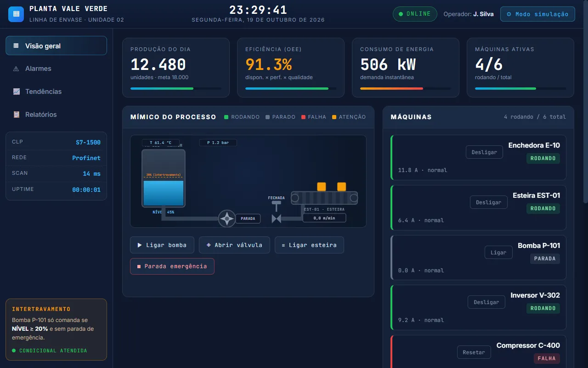
Task: Turn off Enchedora E-10 with Desligar
Action: [x=484, y=152]
